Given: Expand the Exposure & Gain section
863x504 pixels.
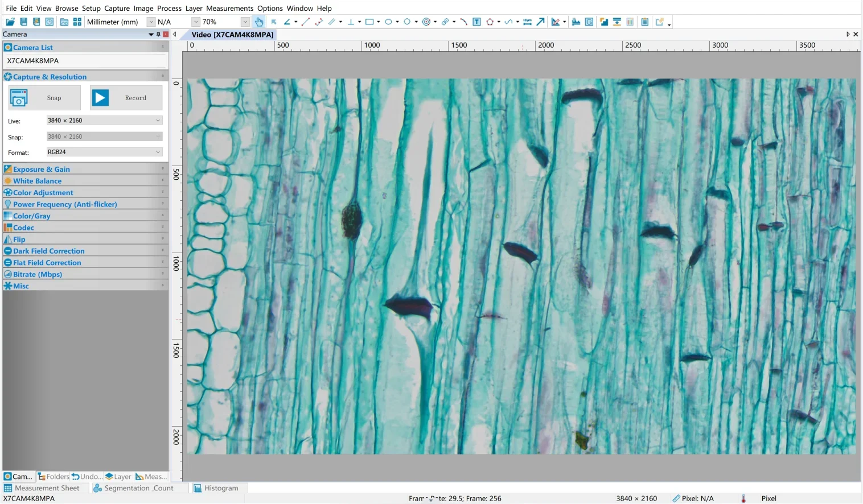Looking at the screenshot, I should click(x=42, y=170).
